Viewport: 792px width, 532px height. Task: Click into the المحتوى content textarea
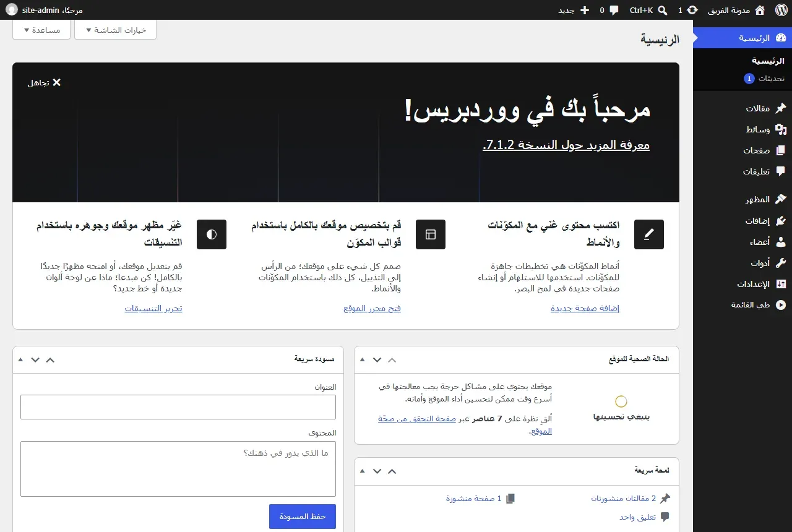point(178,468)
